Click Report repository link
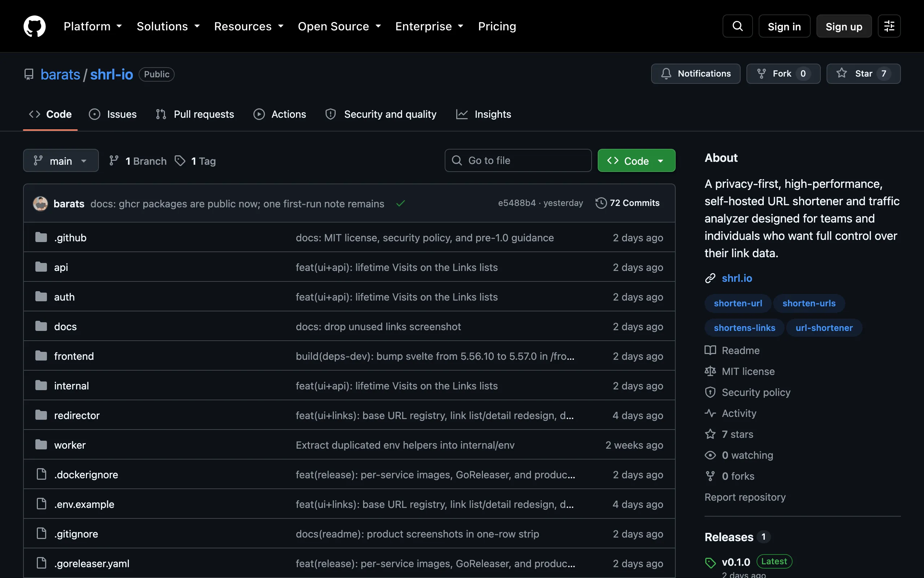924x578 pixels. coord(745,497)
